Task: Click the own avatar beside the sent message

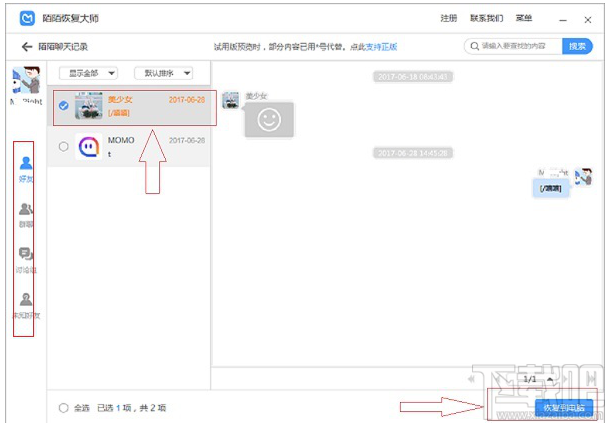Action: [584, 177]
